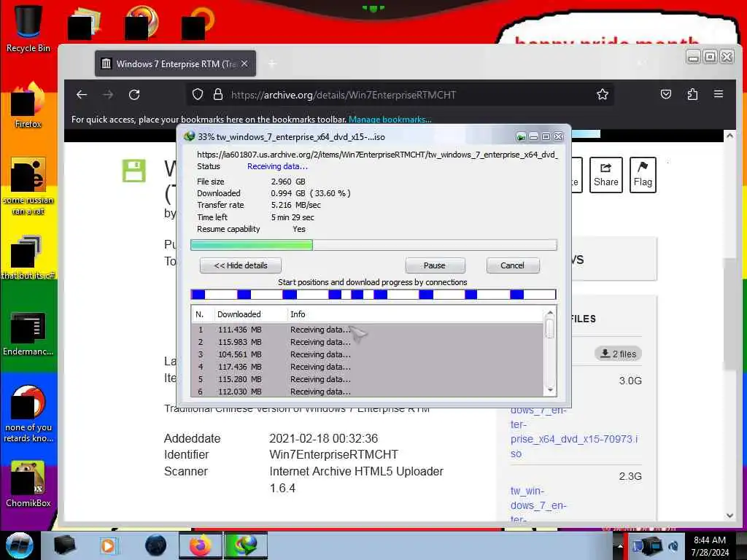The height and width of the screenshot is (560, 747).
Task: Open the taskbar clock showing 8:44 AM
Action: tap(710, 546)
